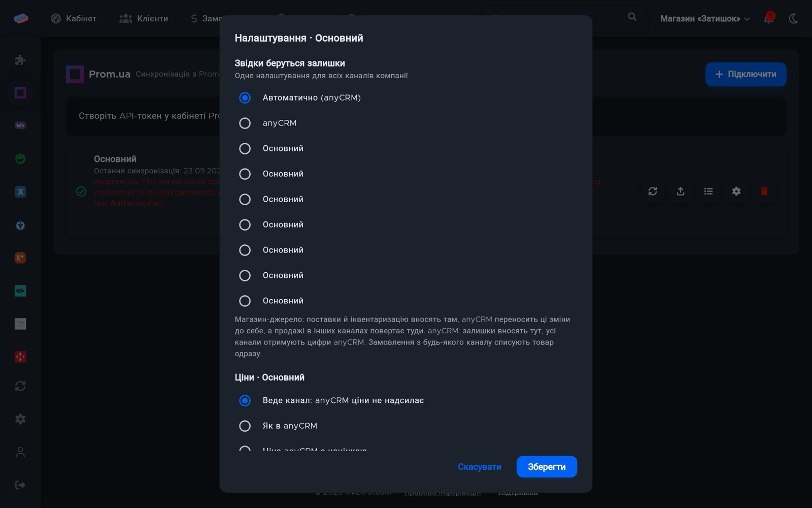Select the 'Автоматично (anyCRM)' radio option

click(x=245, y=98)
